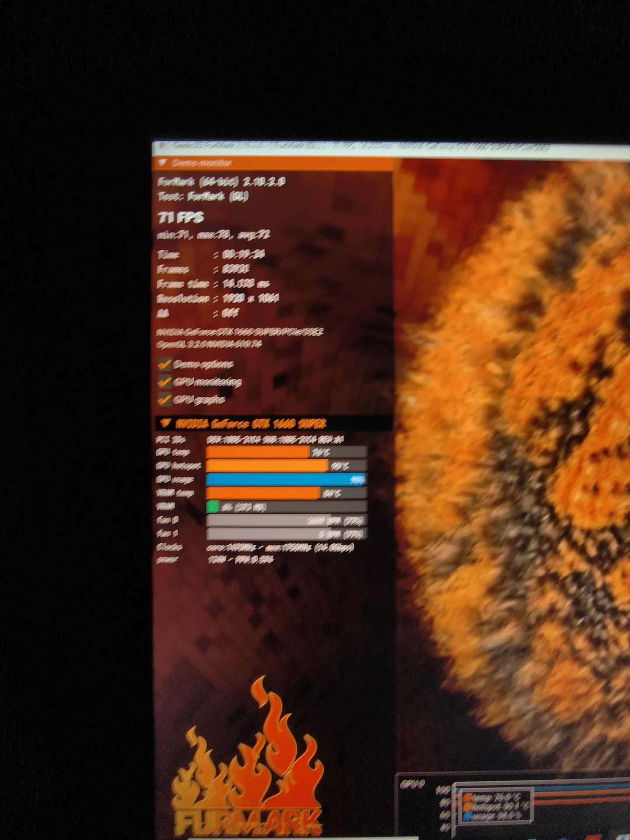
Task: Click the GPU 0 graph label
Action: point(412,784)
